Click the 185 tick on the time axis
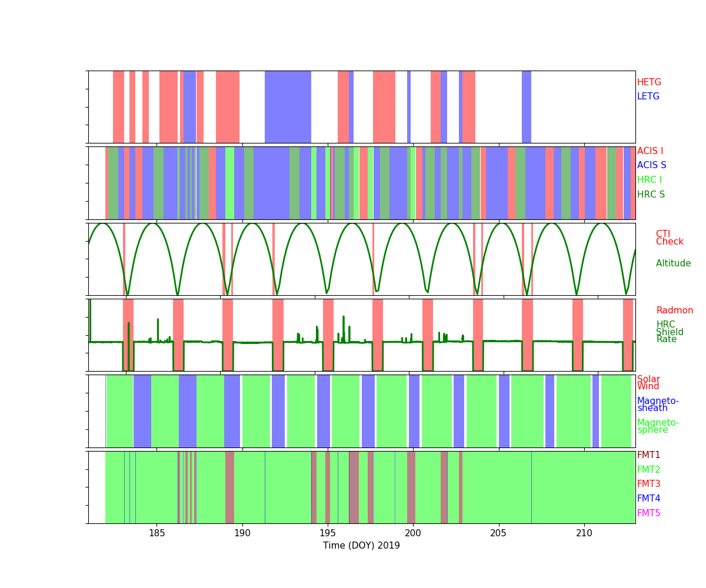The height and width of the screenshot is (588, 706). (157, 533)
